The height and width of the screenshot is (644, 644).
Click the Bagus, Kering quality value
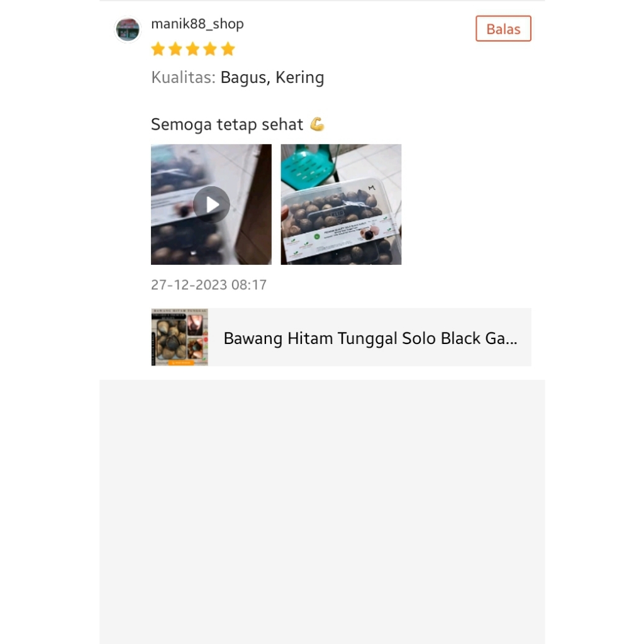(272, 77)
